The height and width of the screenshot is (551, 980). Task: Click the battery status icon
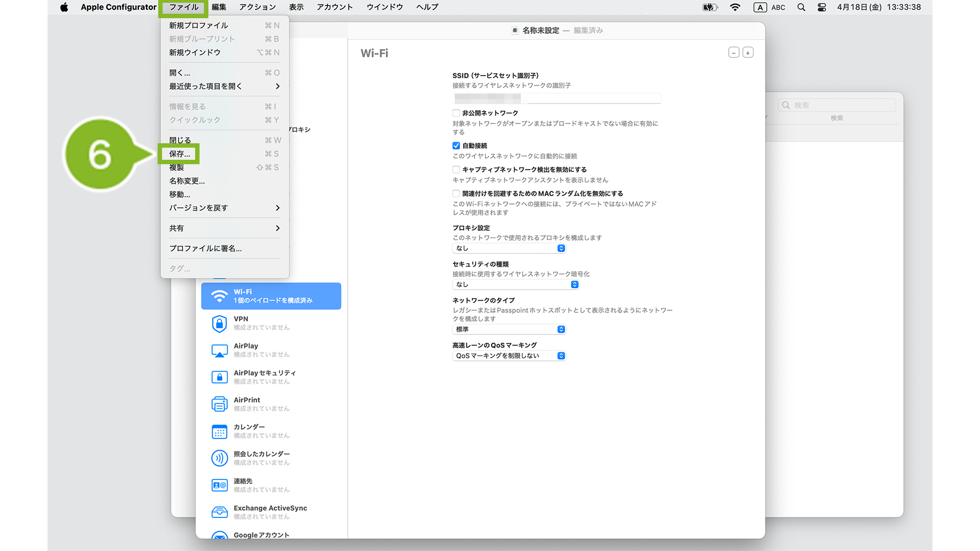pos(710,7)
